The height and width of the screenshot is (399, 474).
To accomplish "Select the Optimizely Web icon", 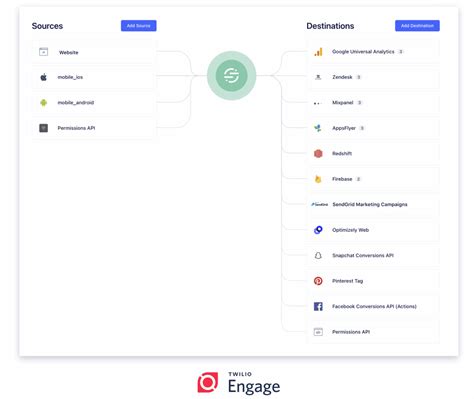I will pos(318,230).
